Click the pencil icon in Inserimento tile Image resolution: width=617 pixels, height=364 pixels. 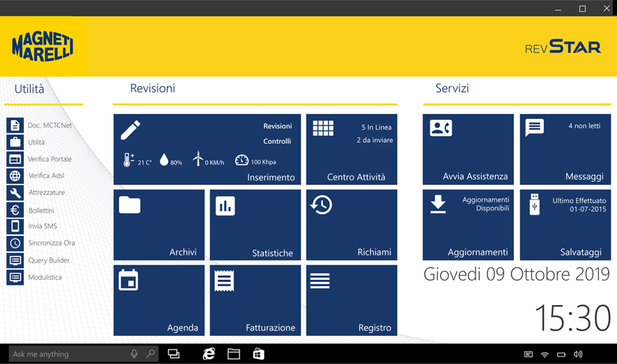click(x=130, y=130)
